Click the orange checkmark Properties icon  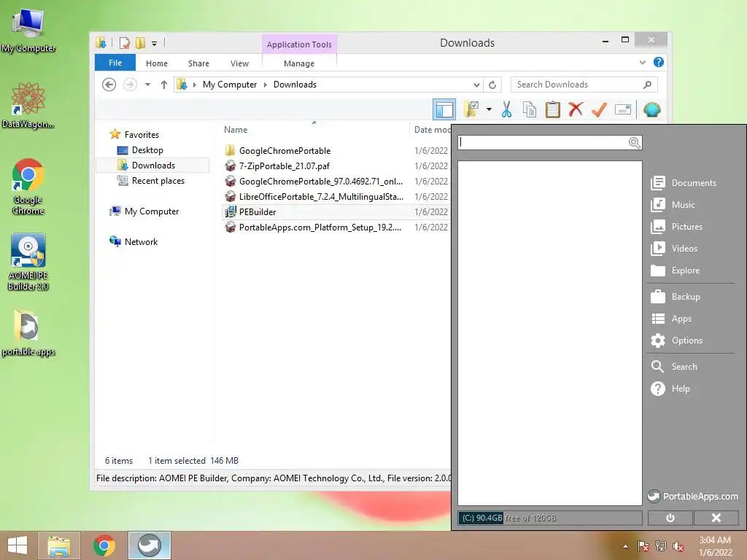(599, 109)
